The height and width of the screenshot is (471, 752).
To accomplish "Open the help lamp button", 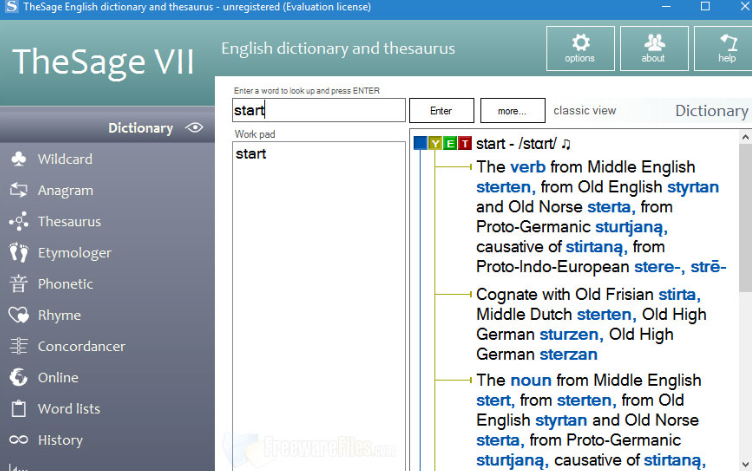I will (724, 48).
